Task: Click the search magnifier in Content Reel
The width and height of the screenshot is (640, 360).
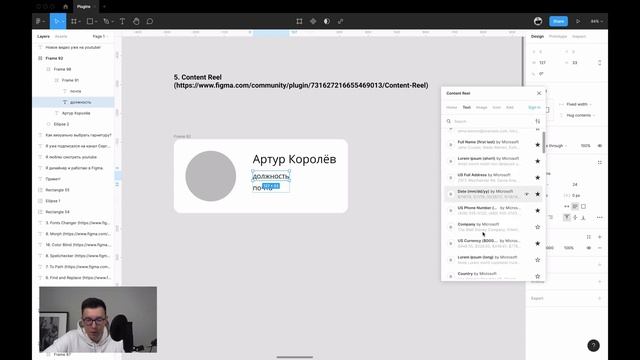Action: pos(449,121)
